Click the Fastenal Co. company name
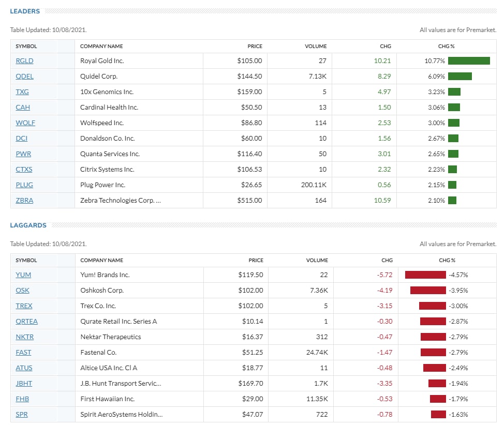 (98, 353)
